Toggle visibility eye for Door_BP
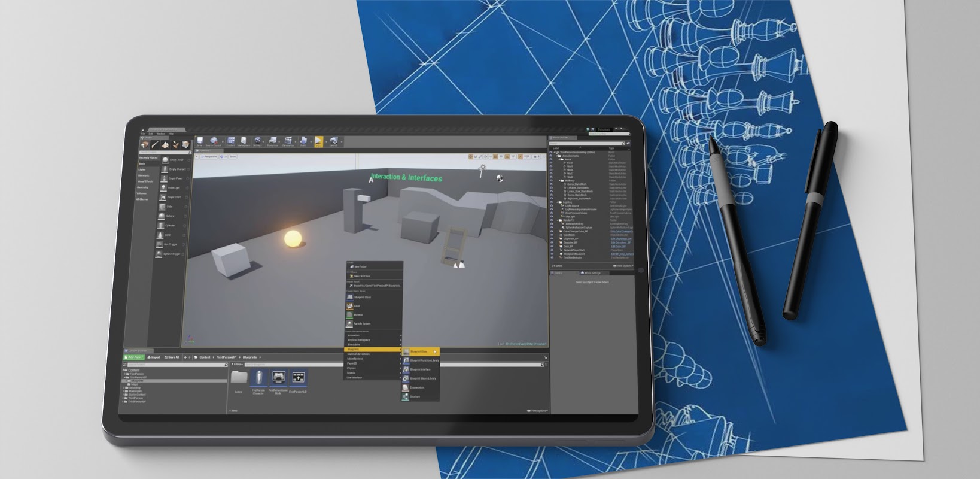980x479 pixels. 551,247
